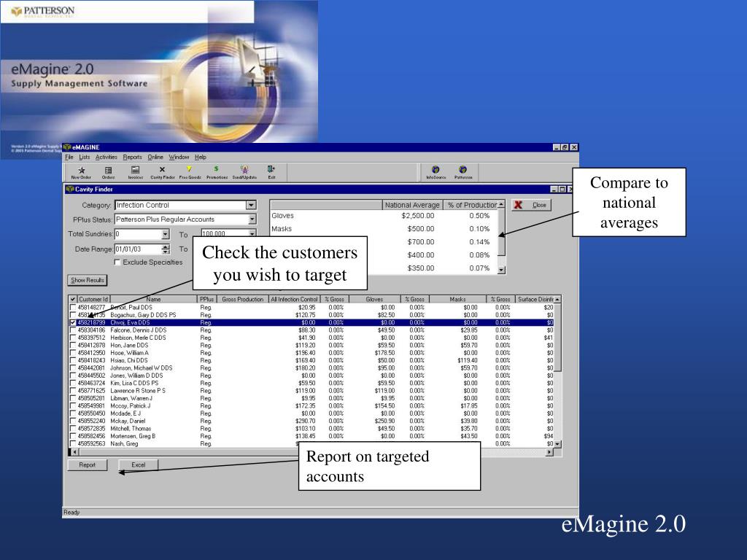Image resolution: width=747 pixels, height=560 pixels.
Task: Click the Send/Update toolbar icon
Action: (x=244, y=171)
